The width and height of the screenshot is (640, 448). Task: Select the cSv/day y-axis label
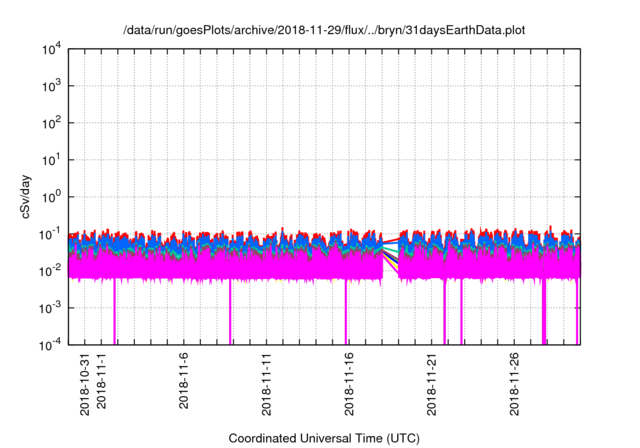(25, 197)
